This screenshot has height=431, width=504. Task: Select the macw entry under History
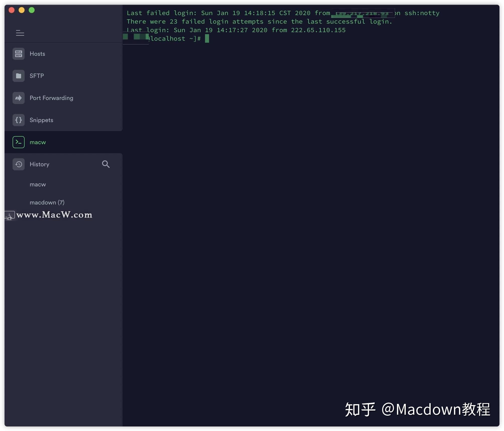pyautogui.click(x=38, y=185)
